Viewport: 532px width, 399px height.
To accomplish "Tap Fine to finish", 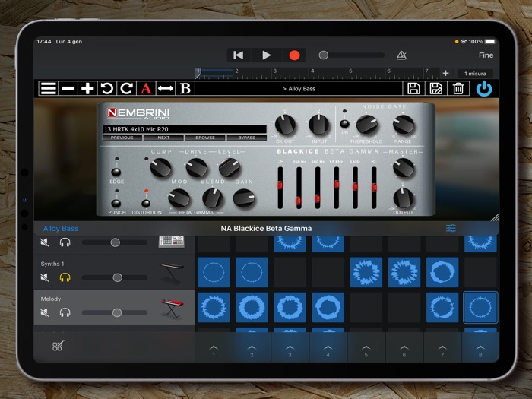I will [486, 55].
